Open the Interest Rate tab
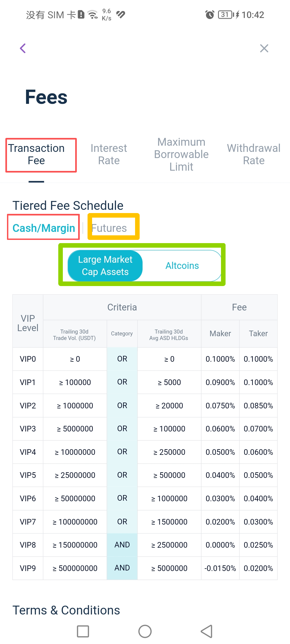The width and height of the screenshot is (290, 644). [109, 155]
